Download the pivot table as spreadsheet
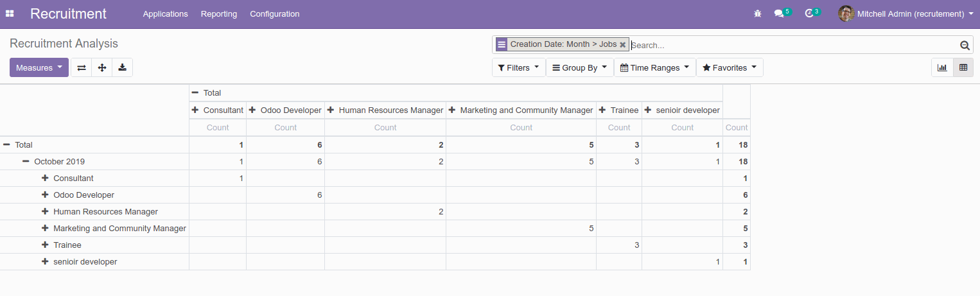980x296 pixels. coord(122,67)
